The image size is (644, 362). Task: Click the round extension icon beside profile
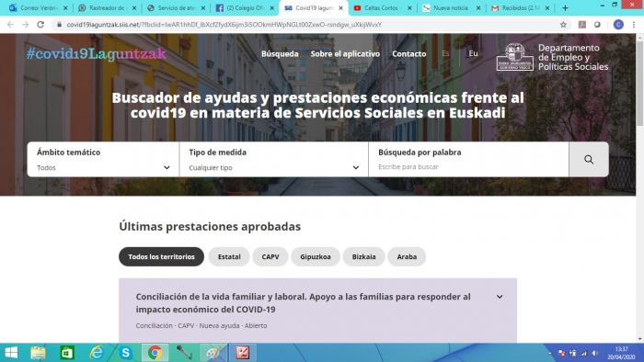[x=597, y=25]
